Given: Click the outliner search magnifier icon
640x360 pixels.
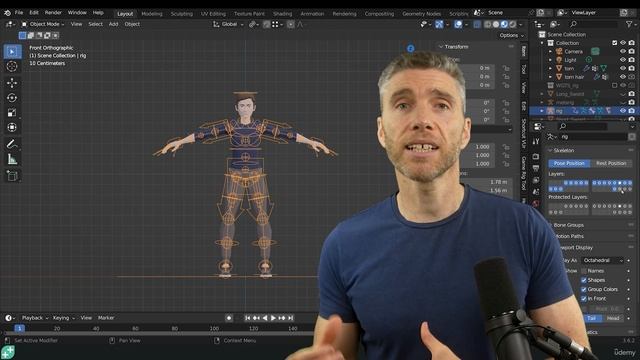Looking at the screenshot, I should [x=573, y=24].
